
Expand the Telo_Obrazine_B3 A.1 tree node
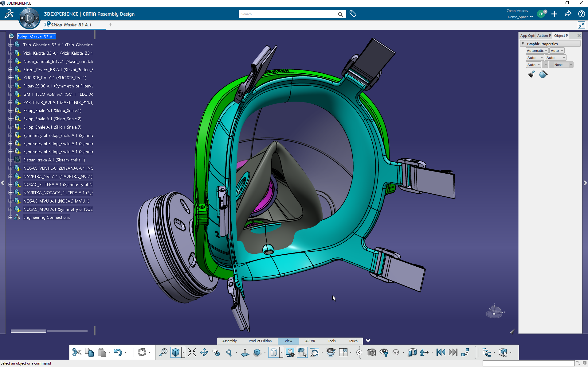10,45
